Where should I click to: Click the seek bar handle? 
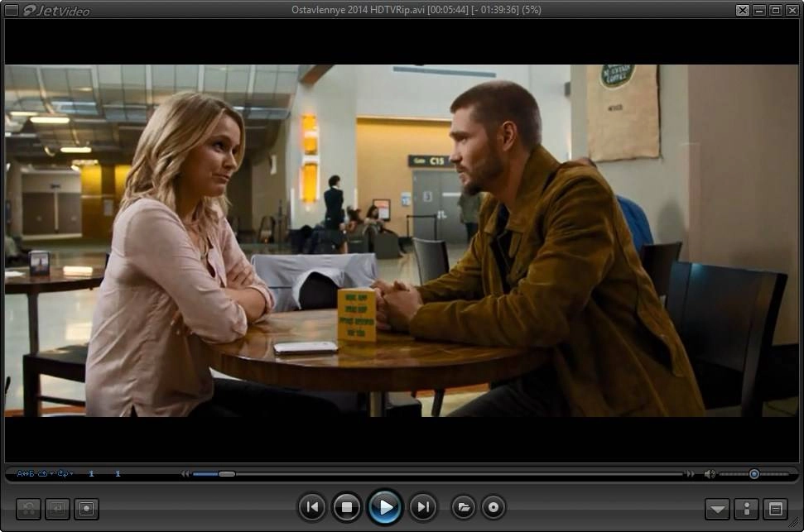click(227, 474)
